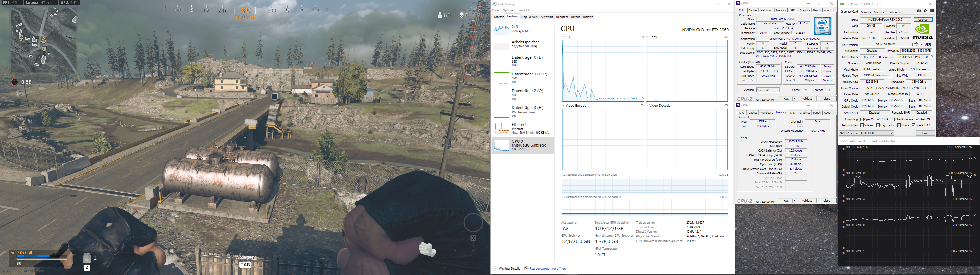Viewport: 980px width, 275px height.
Task: Click the Intel Core i7 logo
Action: tap(822, 26)
